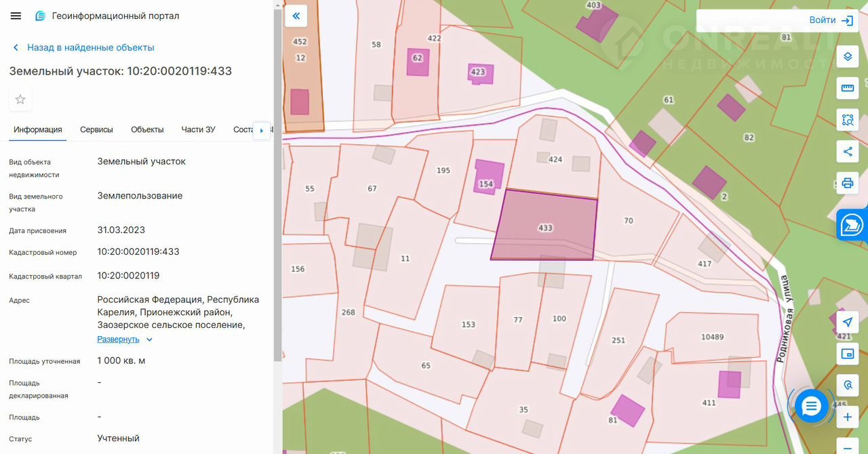Add parcel to favorites with star icon

(x=20, y=100)
